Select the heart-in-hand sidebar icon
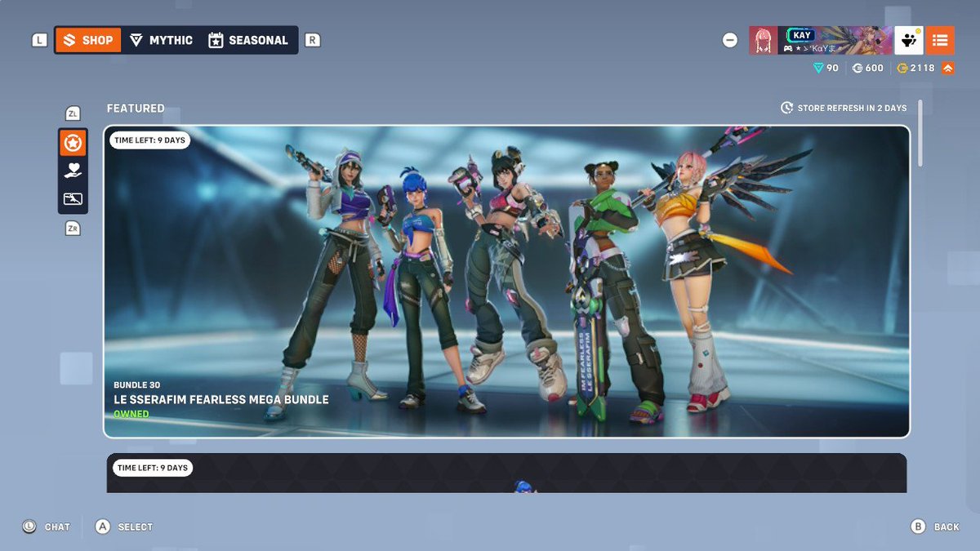Image resolution: width=980 pixels, height=551 pixels. 73,171
